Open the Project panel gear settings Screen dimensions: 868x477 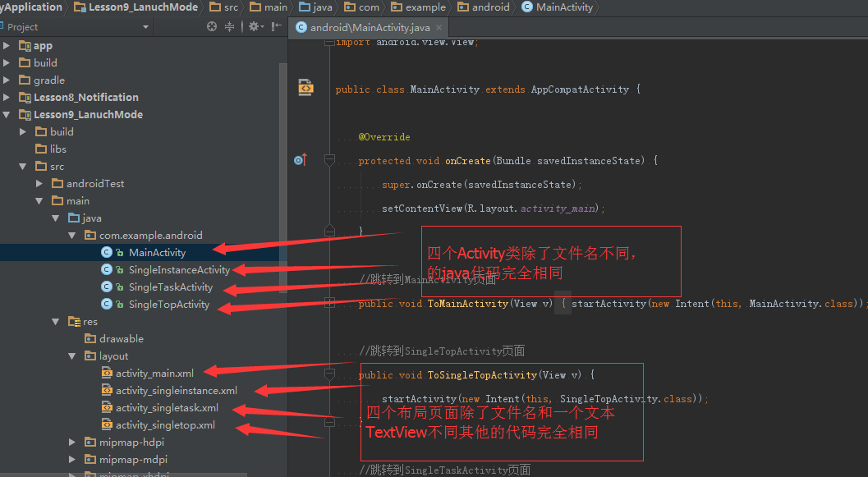coord(253,26)
